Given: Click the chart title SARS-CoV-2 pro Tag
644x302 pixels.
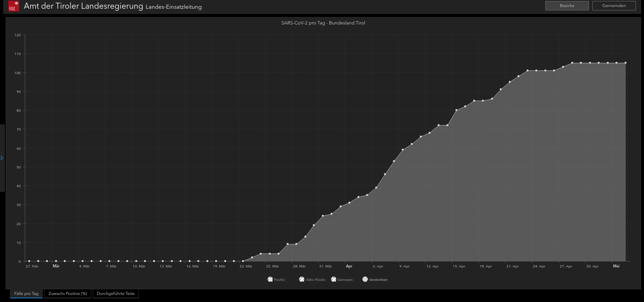Looking at the screenshot, I should pos(323,23).
